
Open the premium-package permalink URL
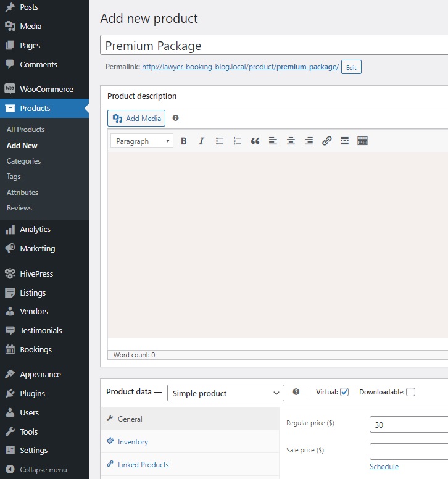pos(240,67)
